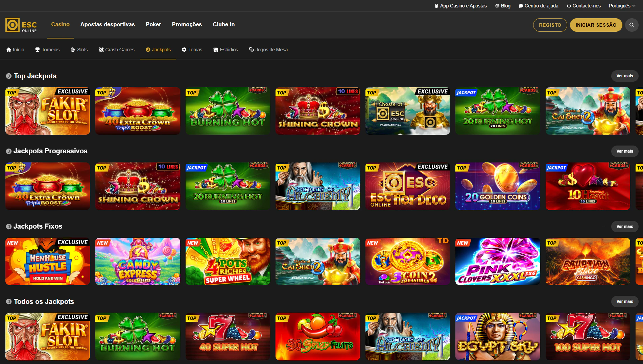Open Chests of ESC Online game

408,111
